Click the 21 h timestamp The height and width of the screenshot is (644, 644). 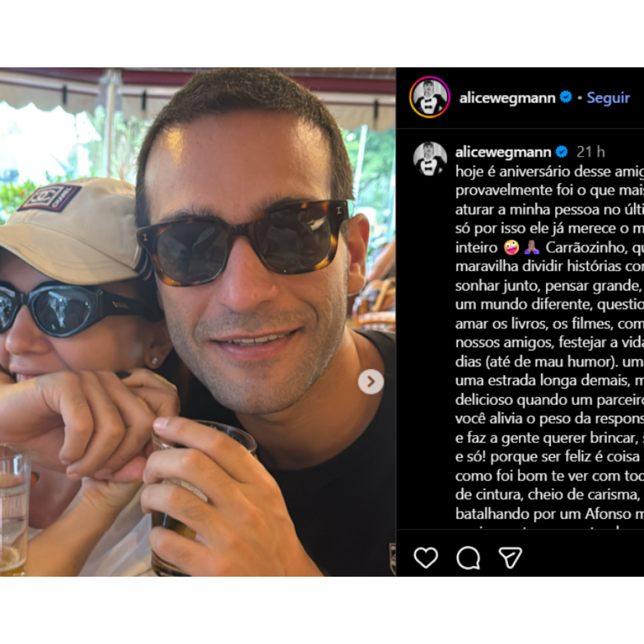(x=591, y=152)
